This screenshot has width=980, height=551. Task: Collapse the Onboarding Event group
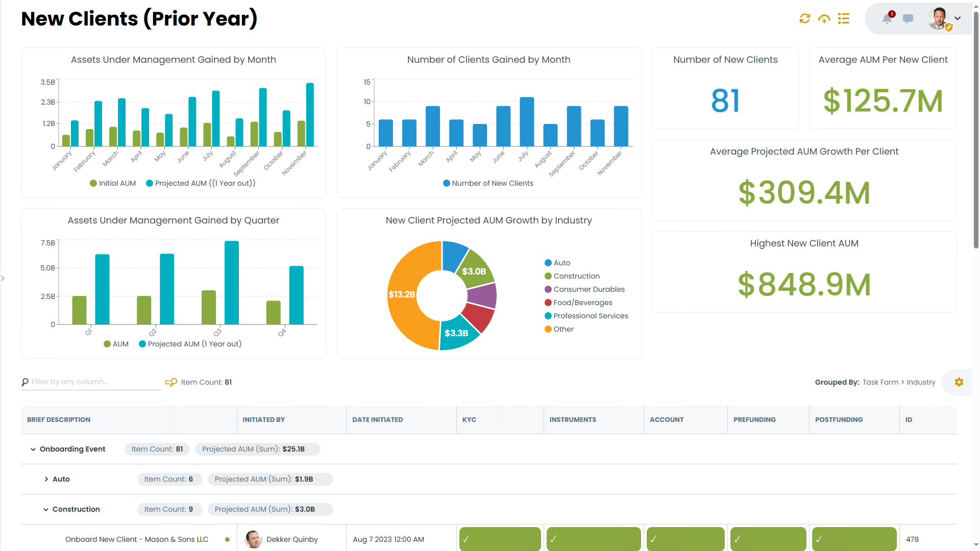(32, 449)
